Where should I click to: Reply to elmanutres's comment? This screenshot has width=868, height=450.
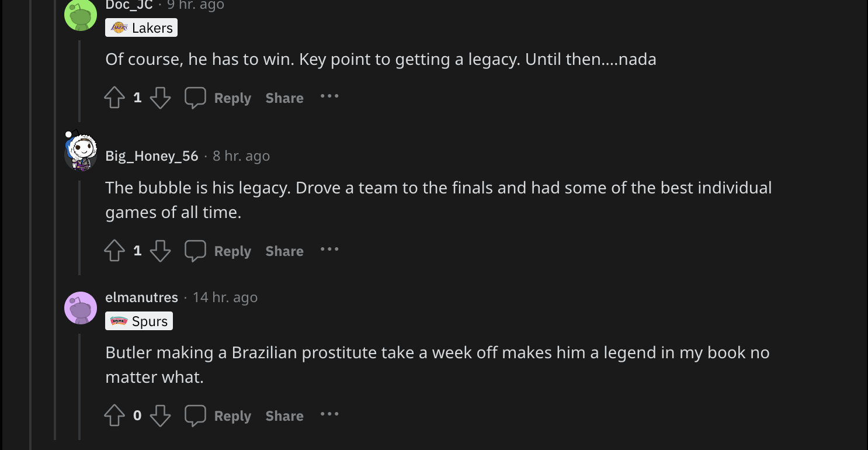pos(232,416)
